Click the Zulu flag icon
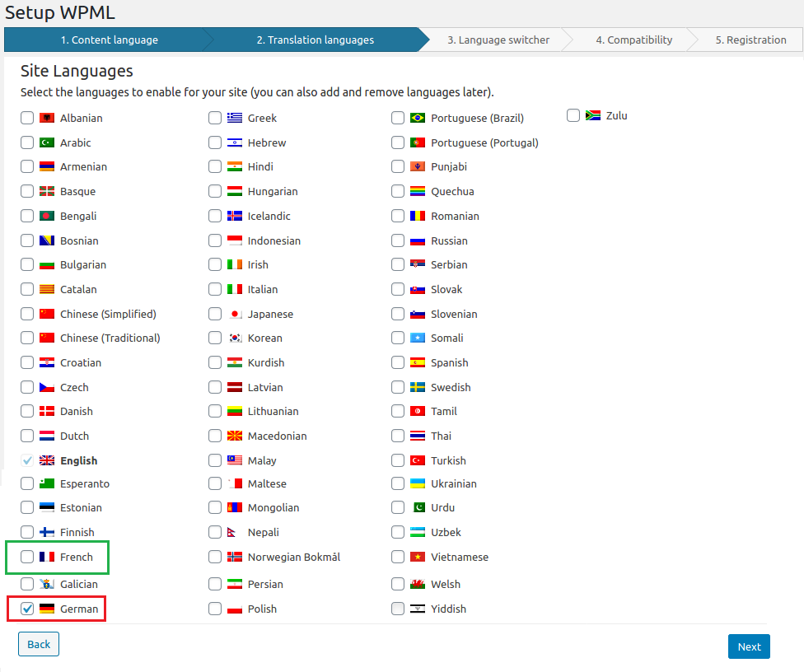Image resolution: width=804 pixels, height=672 pixels. (x=593, y=116)
